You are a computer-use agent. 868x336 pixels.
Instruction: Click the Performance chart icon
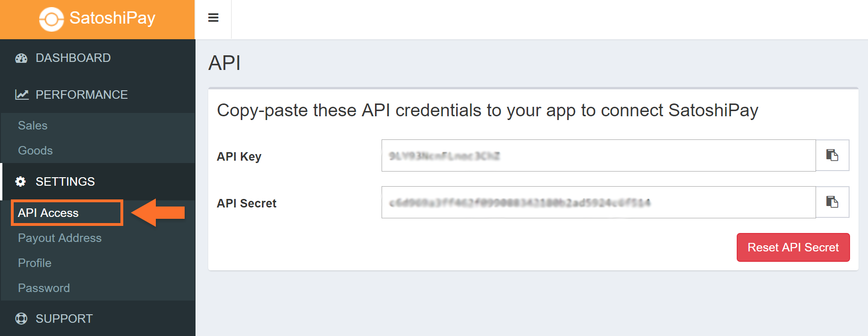click(22, 95)
